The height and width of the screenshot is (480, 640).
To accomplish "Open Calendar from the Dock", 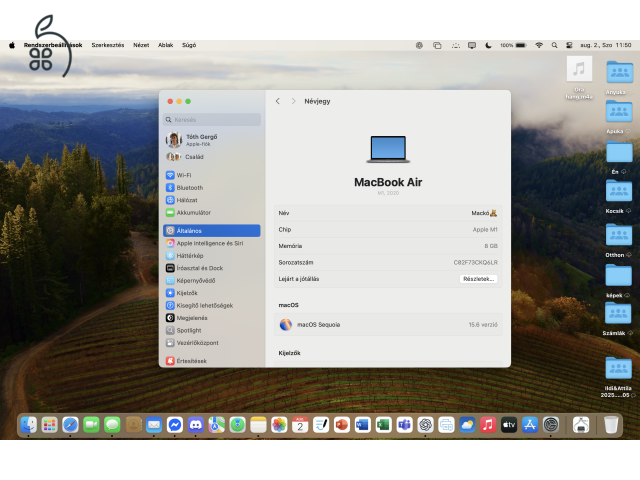I will pos(300,425).
